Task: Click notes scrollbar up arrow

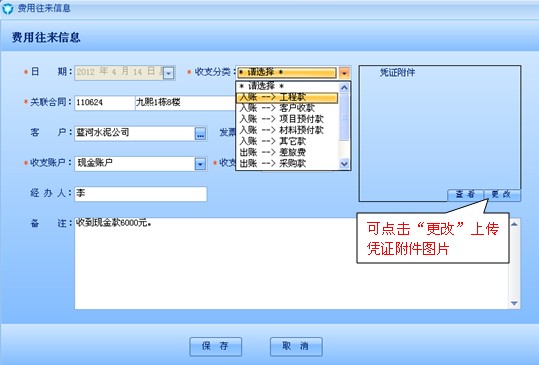Action: point(514,224)
